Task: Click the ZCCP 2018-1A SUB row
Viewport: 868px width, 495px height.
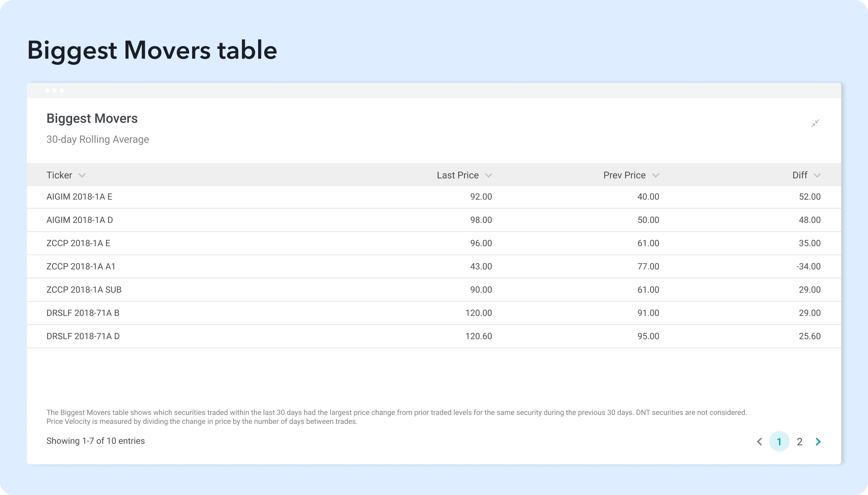Action: (x=84, y=290)
